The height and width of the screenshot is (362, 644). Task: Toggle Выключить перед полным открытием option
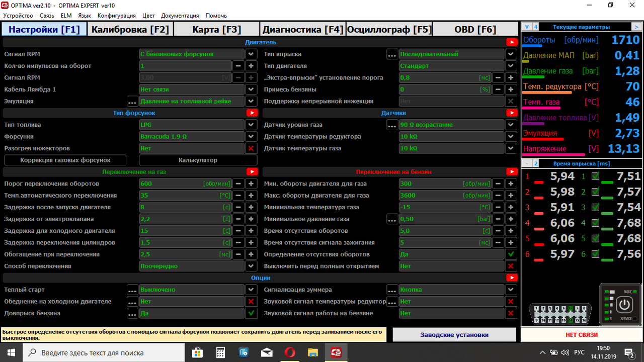511,266
